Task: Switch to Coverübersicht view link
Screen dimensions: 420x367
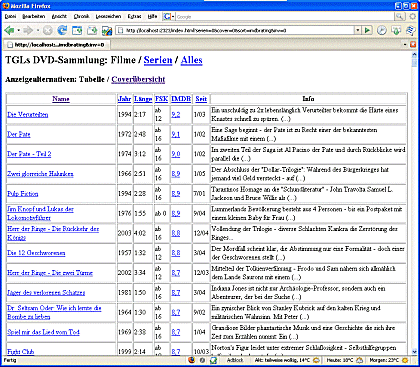Action: coord(138,80)
